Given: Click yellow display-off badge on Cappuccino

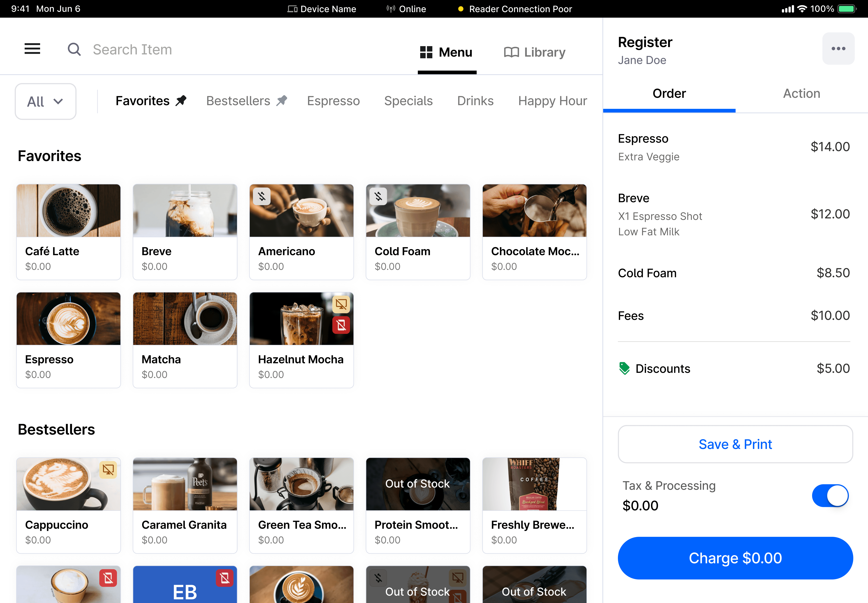Looking at the screenshot, I should point(108,470).
